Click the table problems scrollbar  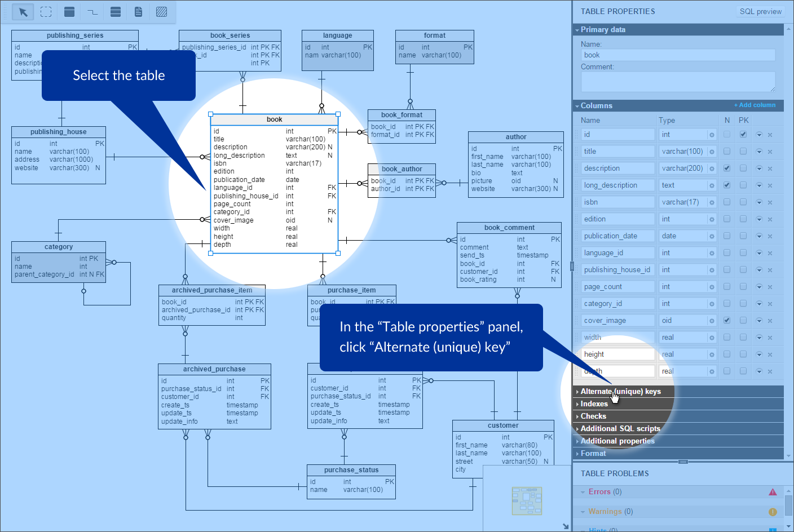tap(788, 504)
